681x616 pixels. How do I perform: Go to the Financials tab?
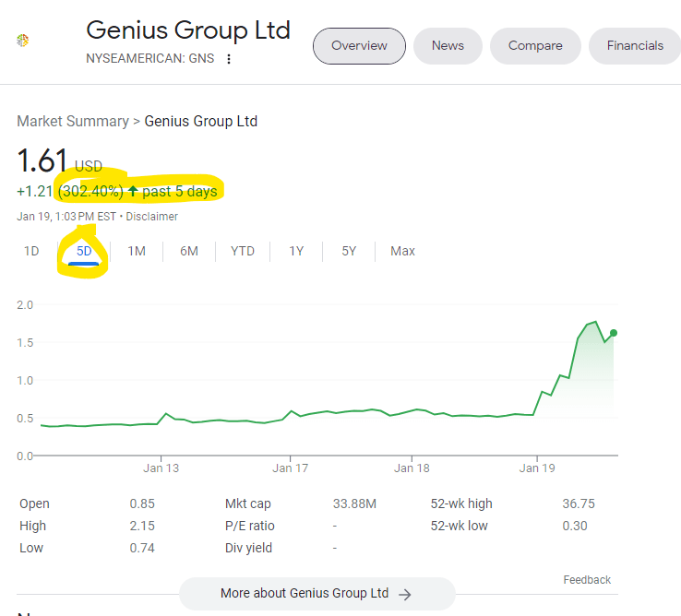[635, 45]
